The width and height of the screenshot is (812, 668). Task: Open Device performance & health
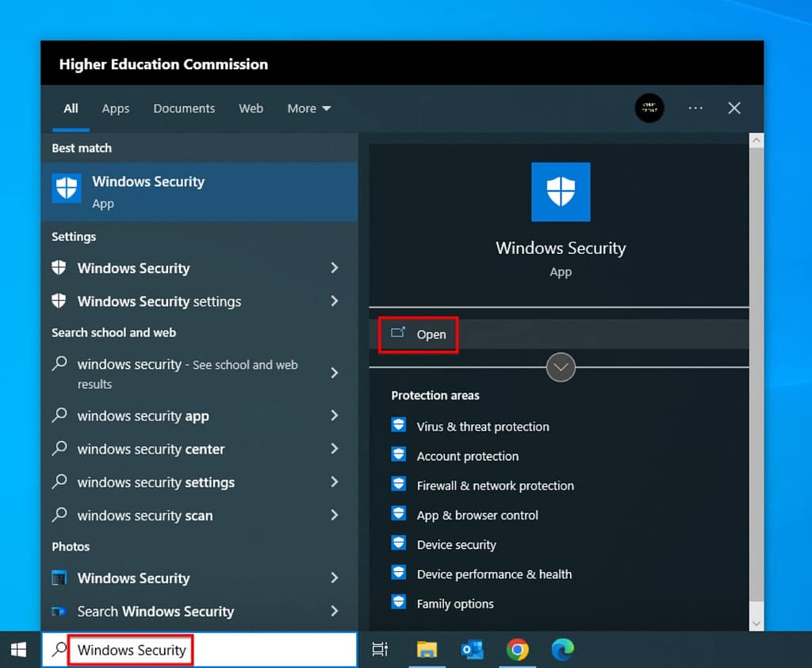(494, 574)
